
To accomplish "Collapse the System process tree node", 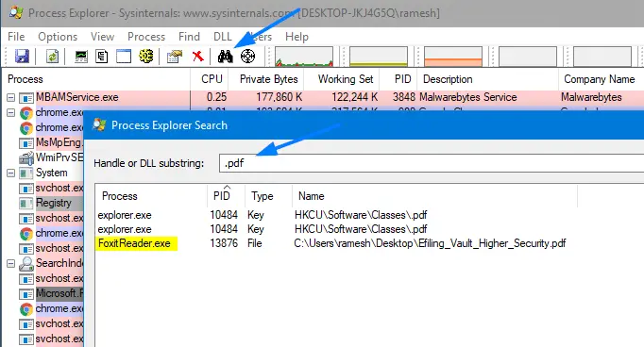I will (x=11, y=173).
